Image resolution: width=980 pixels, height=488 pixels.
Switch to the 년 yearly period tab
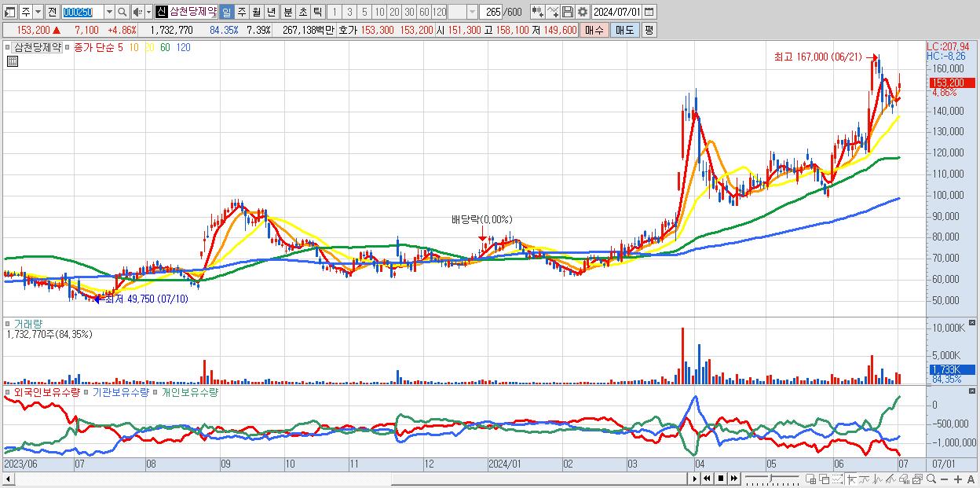point(271,12)
